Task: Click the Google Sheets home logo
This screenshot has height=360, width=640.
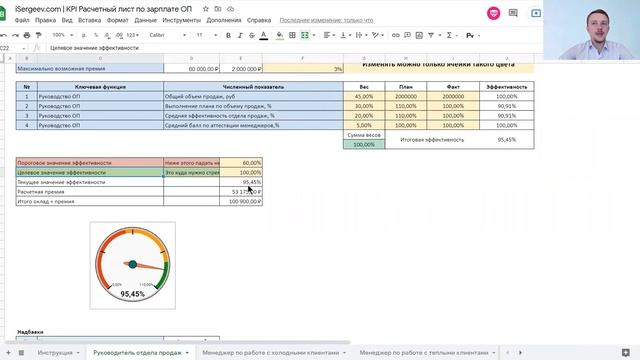Action: pyautogui.click(x=2, y=13)
